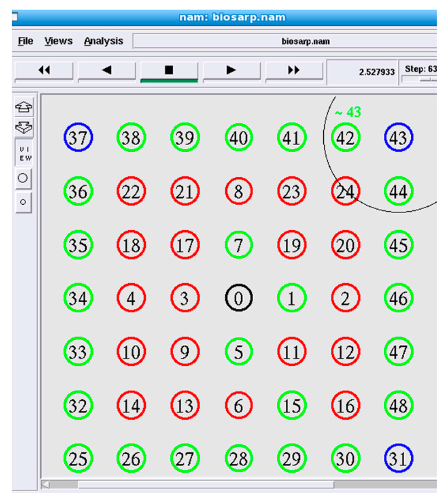Select green node 39
Screen dimensions: 448x504
[x=185, y=137]
